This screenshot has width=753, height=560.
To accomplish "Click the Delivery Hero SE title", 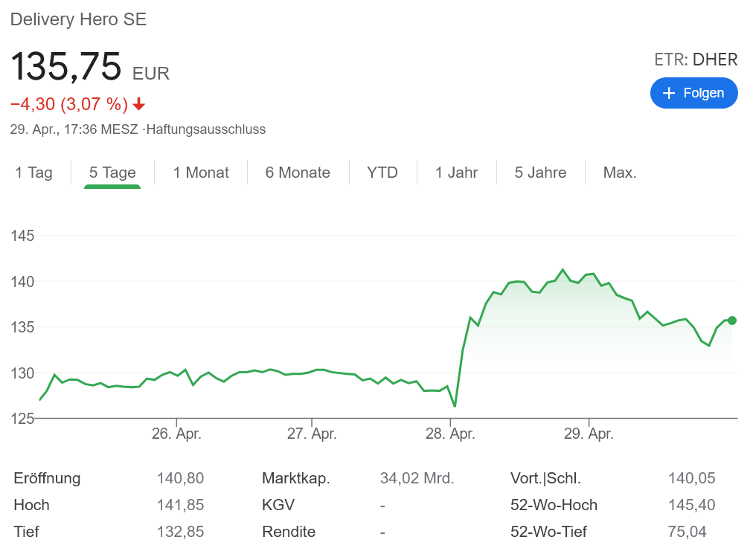I will tap(78, 19).
